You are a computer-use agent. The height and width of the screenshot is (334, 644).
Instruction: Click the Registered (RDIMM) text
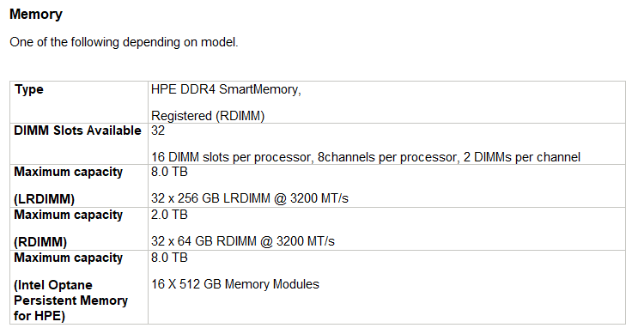tap(208, 116)
